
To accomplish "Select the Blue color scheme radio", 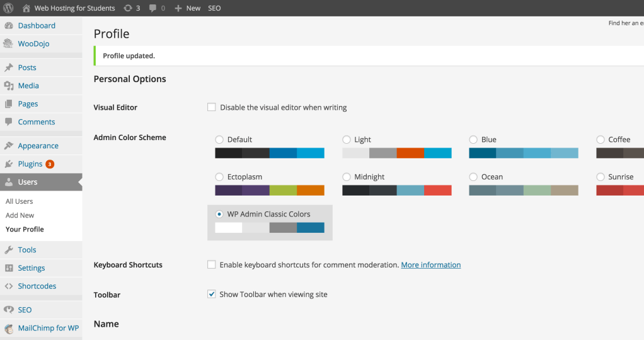I will pos(473,139).
